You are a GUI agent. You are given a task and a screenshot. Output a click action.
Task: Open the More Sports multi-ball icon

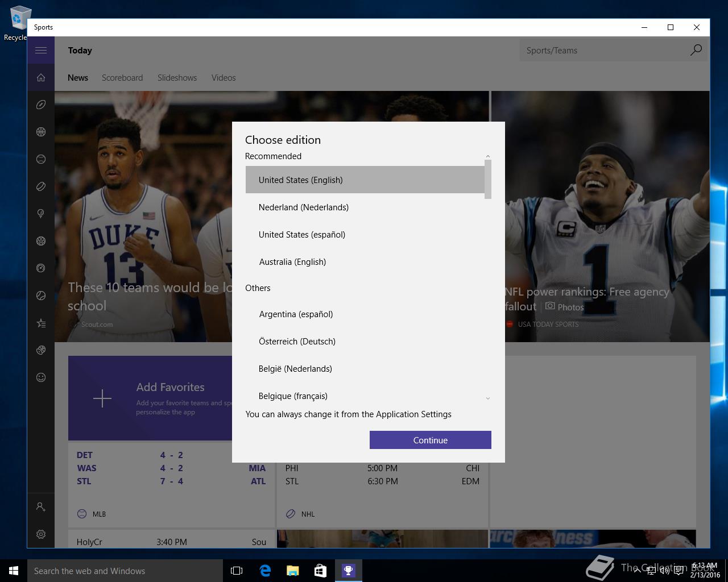[41, 350]
